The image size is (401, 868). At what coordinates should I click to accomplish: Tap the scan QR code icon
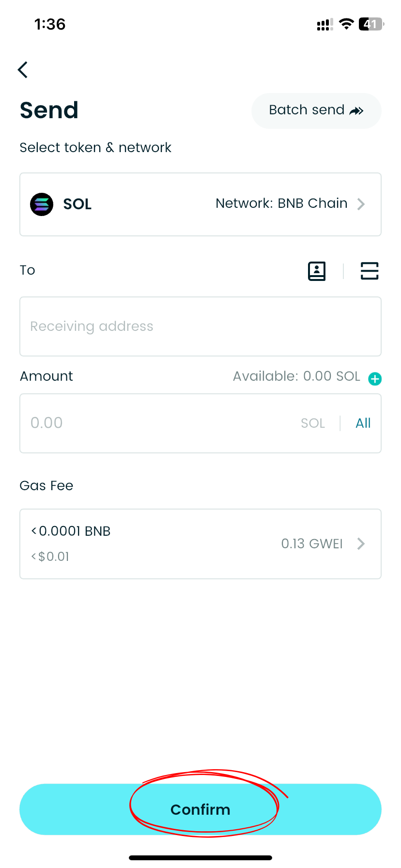[370, 271]
